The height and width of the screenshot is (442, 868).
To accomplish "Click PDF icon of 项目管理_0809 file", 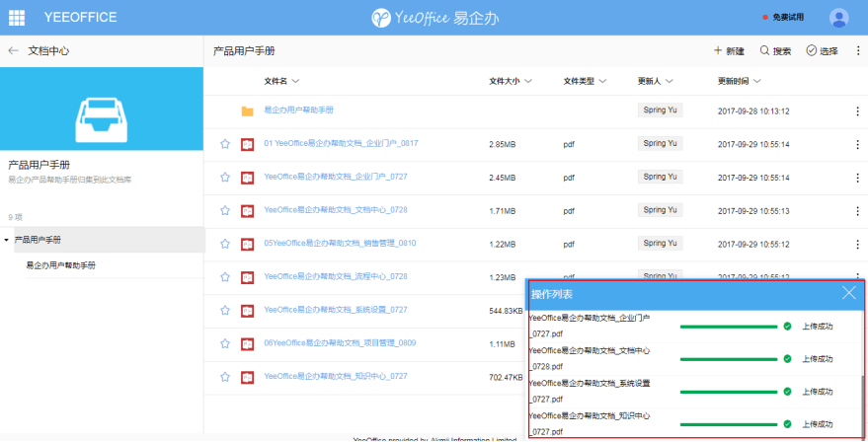I will [248, 344].
